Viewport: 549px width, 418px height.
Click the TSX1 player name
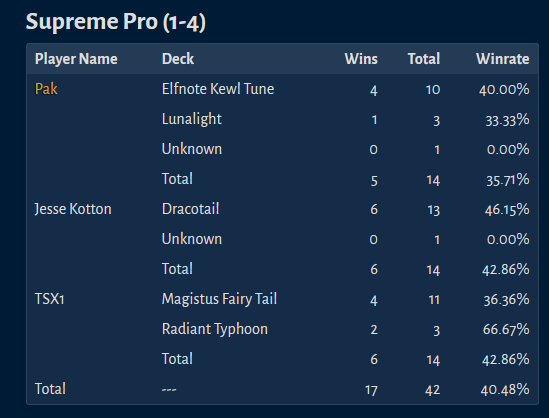tap(49, 299)
